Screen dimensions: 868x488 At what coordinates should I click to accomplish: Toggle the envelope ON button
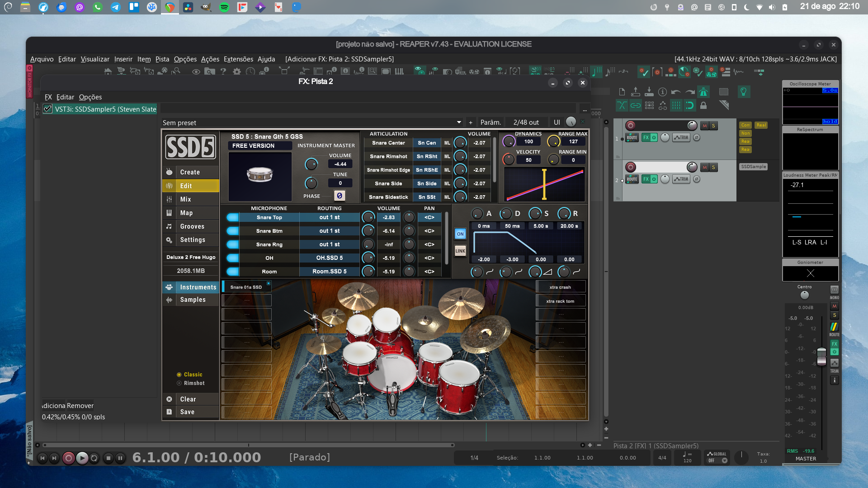(x=460, y=234)
